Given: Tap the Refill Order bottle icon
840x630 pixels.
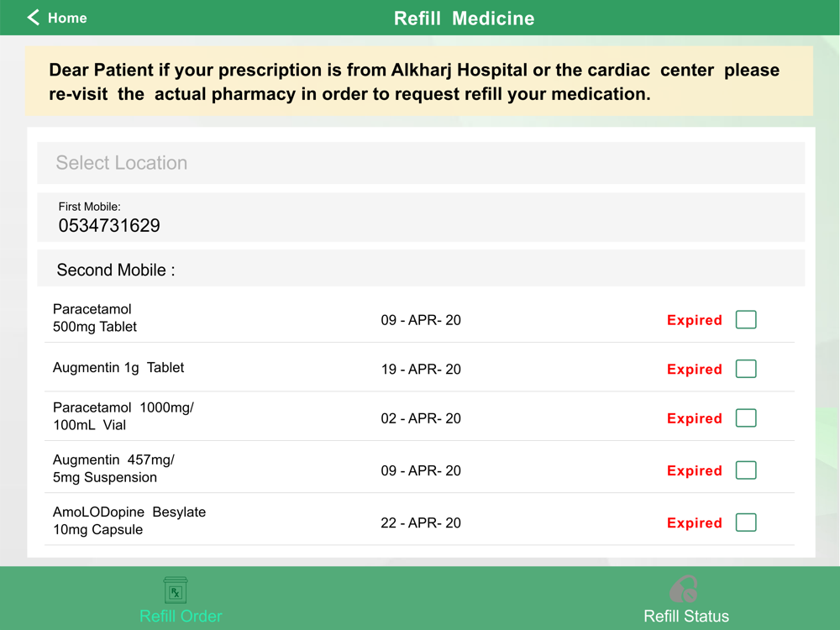Looking at the screenshot, I should [x=176, y=590].
